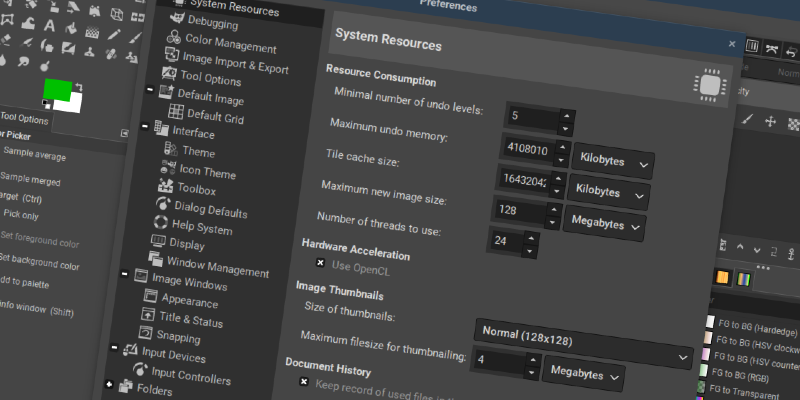Image resolution: width=800 pixels, height=400 pixels.
Task: Toggle Keep record of used files
Action: (x=304, y=381)
